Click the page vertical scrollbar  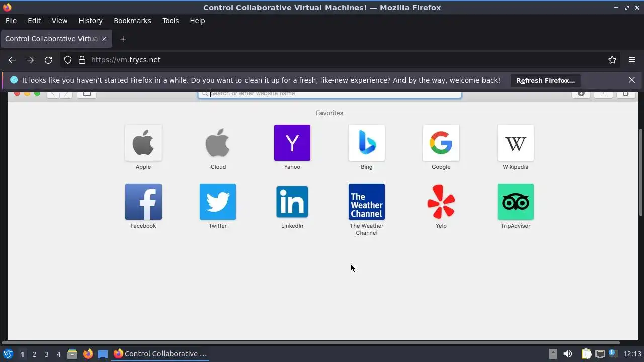[x=641, y=172]
